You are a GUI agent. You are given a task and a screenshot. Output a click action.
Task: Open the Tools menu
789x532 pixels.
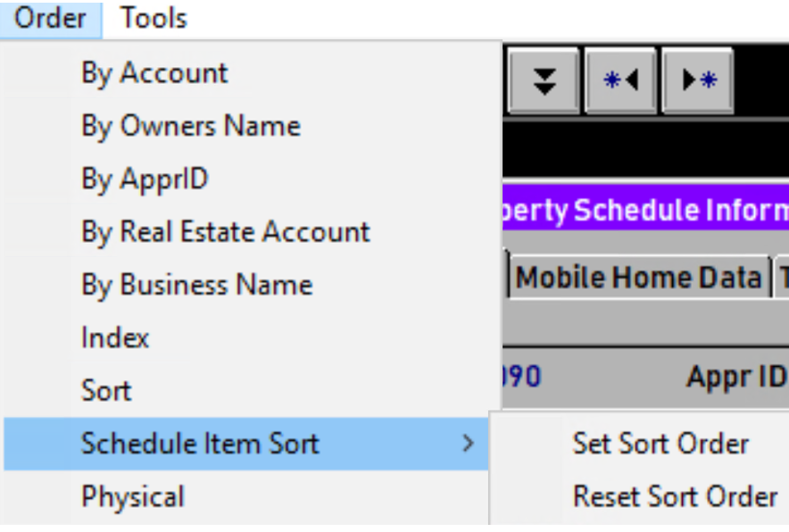point(154,18)
